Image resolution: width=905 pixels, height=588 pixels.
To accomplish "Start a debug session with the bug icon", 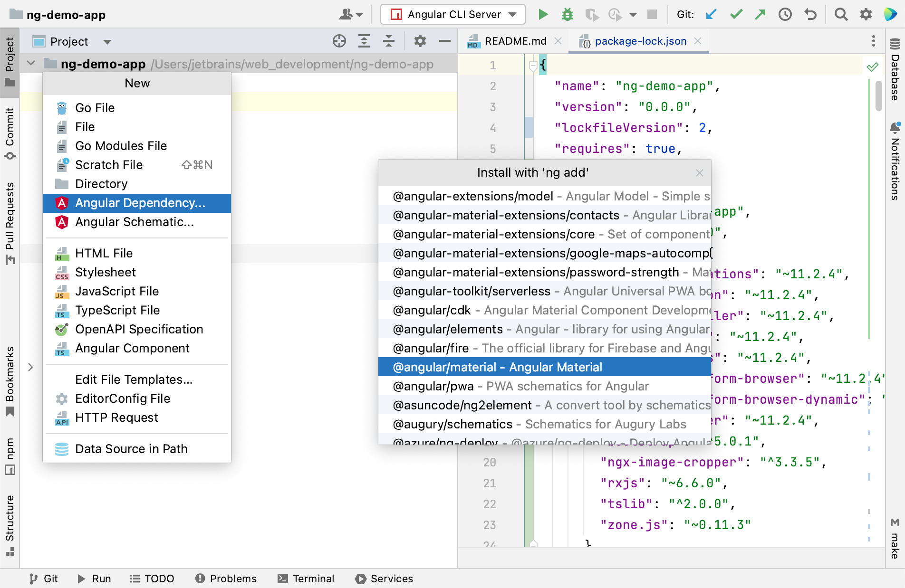I will click(567, 14).
